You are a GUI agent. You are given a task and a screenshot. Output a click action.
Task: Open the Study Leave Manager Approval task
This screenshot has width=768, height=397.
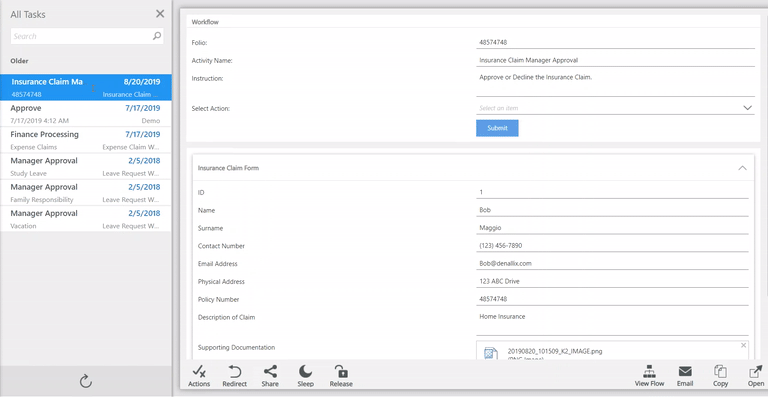[86, 166]
